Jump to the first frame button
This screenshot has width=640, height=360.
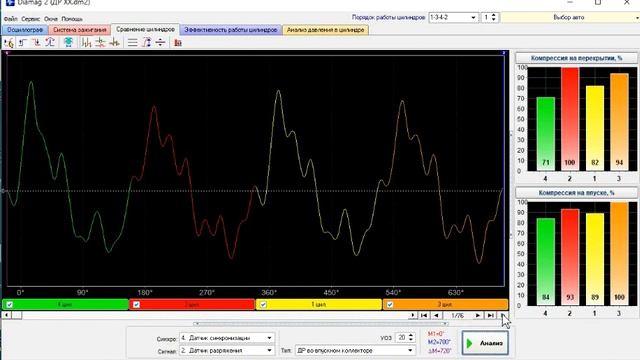click(x=424, y=316)
